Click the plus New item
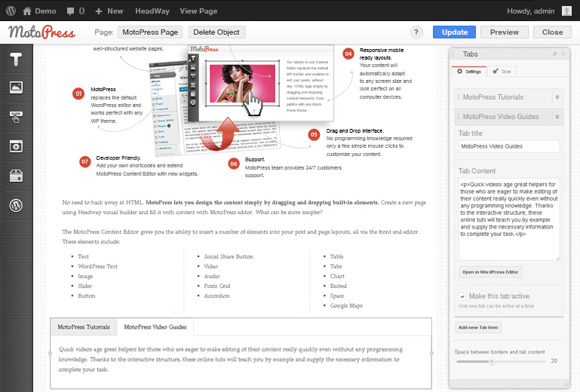This screenshot has width=580, height=392. pos(109,11)
